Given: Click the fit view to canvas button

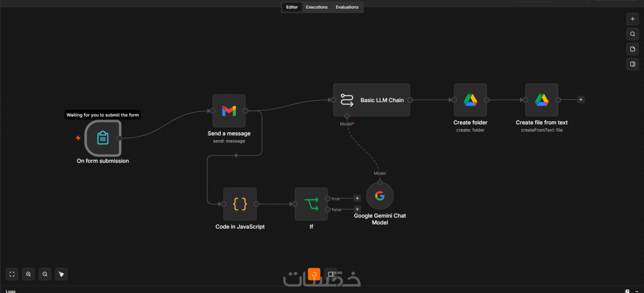Looking at the screenshot, I should click(12, 274).
